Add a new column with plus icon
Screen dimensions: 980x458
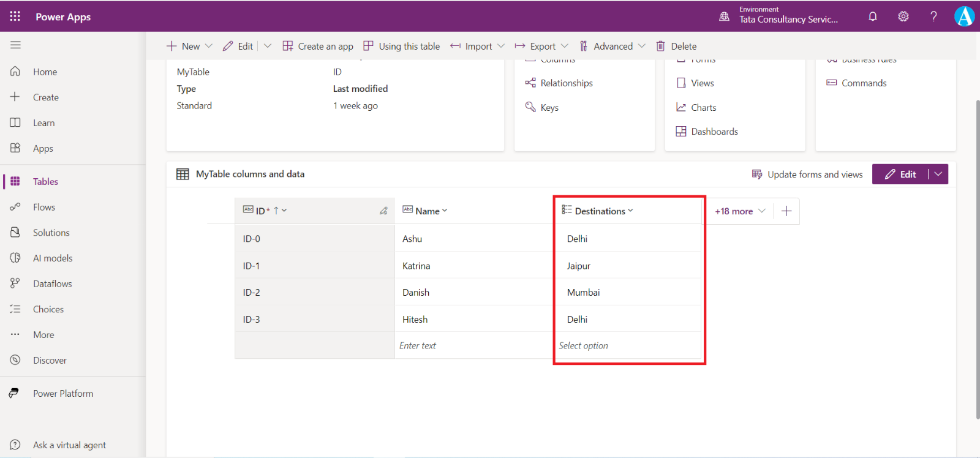click(786, 211)
